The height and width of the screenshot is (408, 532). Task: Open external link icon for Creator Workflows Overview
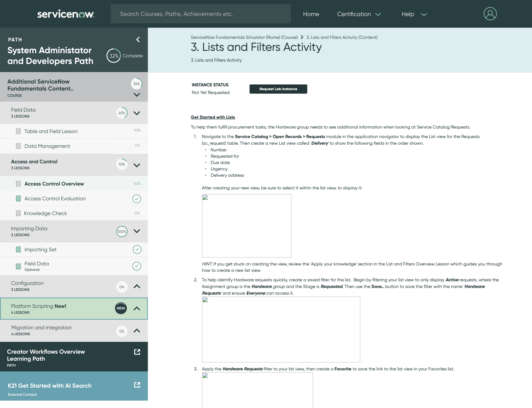click(137, 352)
